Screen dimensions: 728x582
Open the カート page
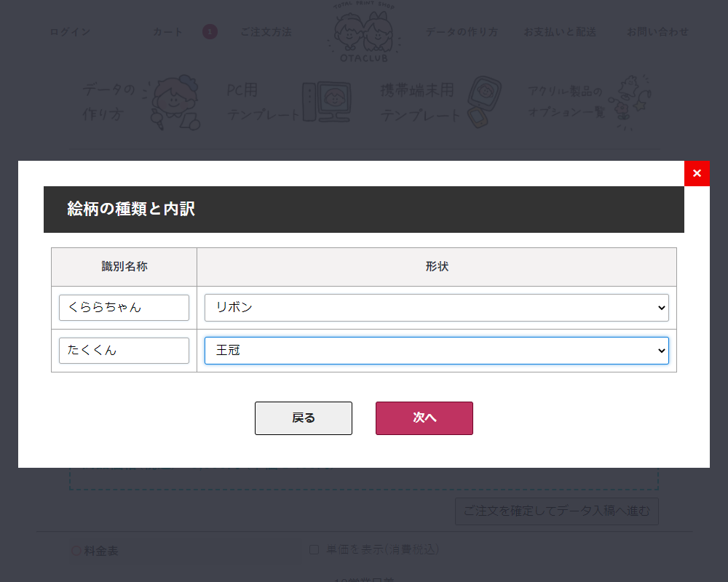pos(167,32)
